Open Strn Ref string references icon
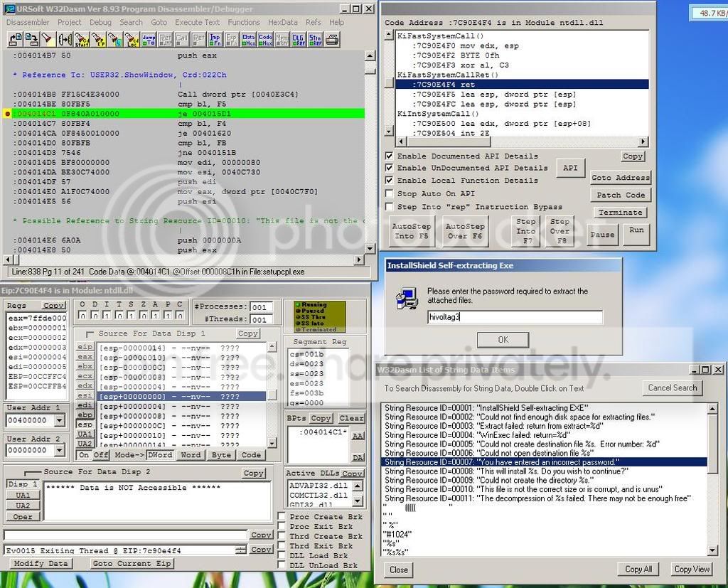The image size is (728, 588). [315, 40]
